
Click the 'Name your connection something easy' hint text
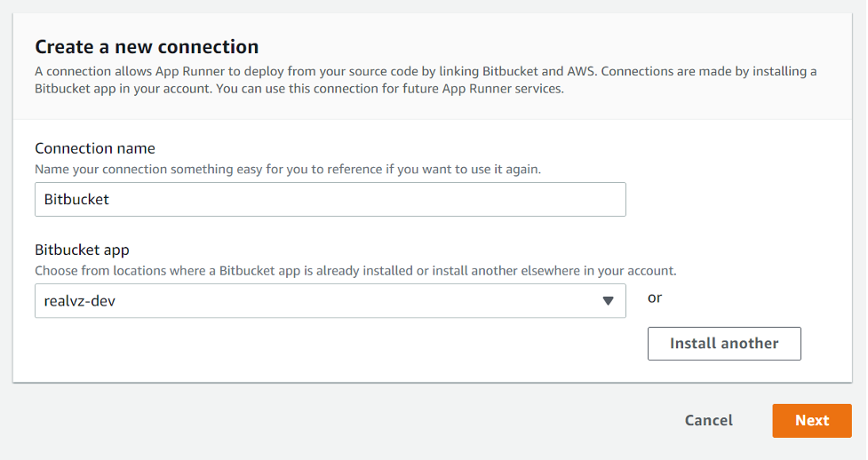pos(288,170)
